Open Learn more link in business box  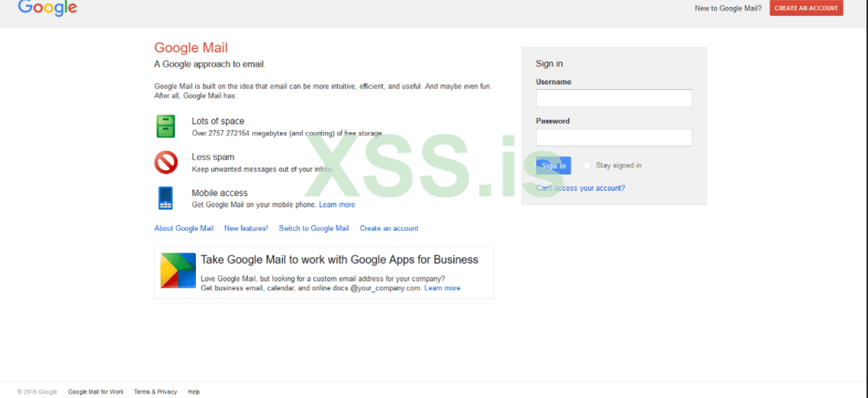click(x=442, y=288)
